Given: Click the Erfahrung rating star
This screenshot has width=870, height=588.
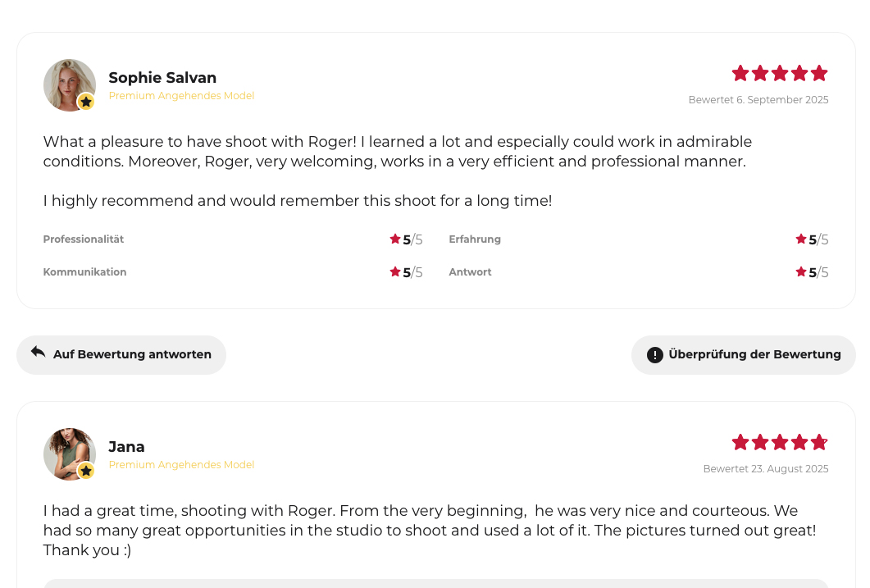Looking at the screenshot, I should (x=801, y=239).
